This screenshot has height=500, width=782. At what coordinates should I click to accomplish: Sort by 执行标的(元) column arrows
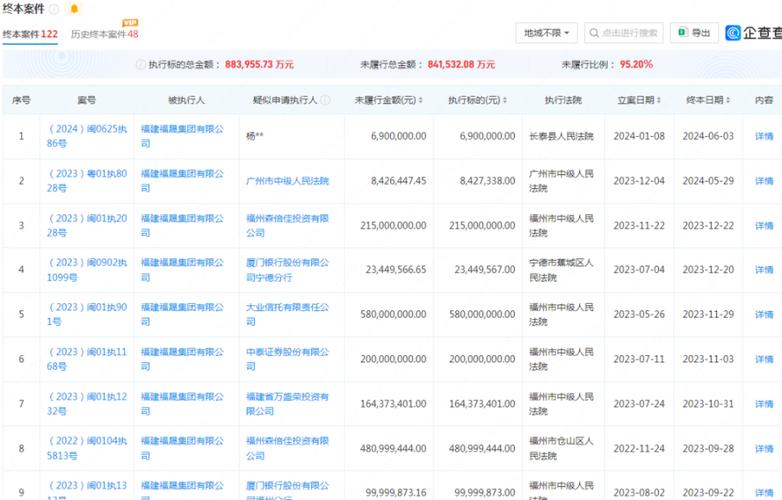click(x=505, y=100)
